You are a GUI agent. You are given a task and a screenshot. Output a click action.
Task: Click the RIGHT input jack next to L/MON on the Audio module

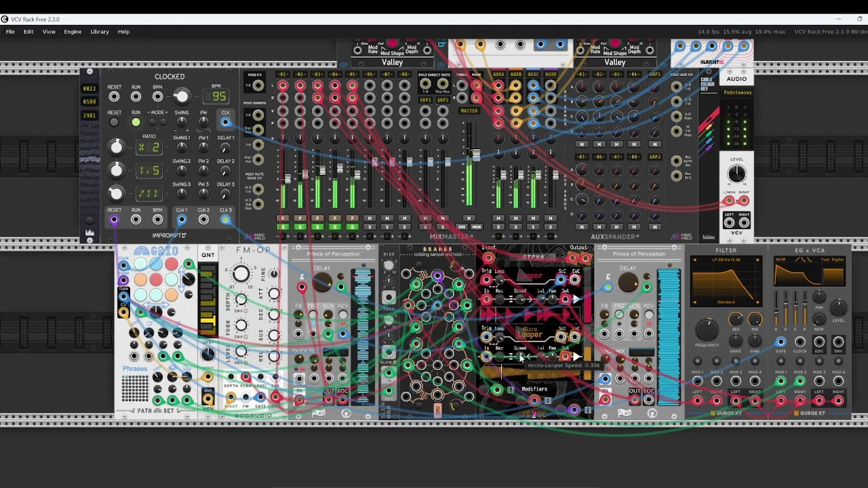coord(744,201)
